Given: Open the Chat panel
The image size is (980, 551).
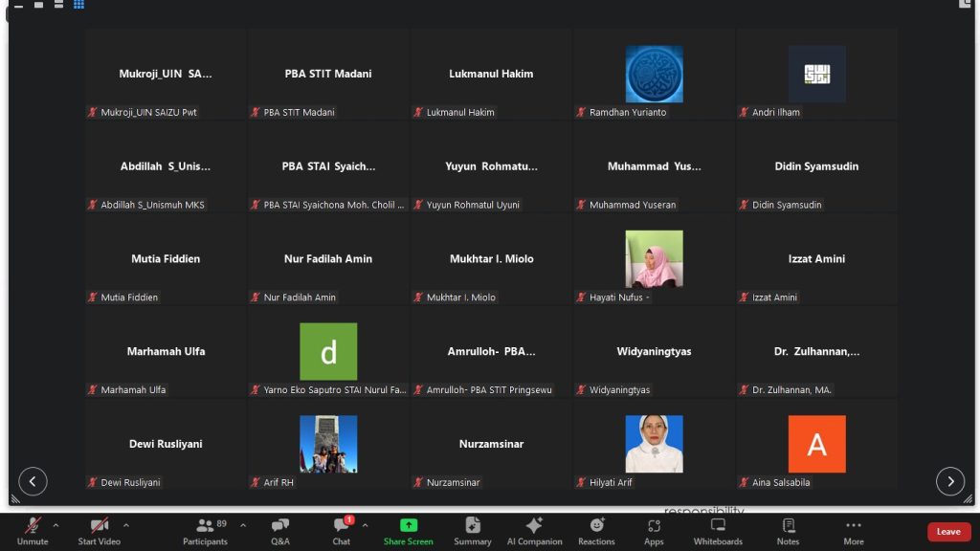Looking at the screenshot, I should (342, 531).
